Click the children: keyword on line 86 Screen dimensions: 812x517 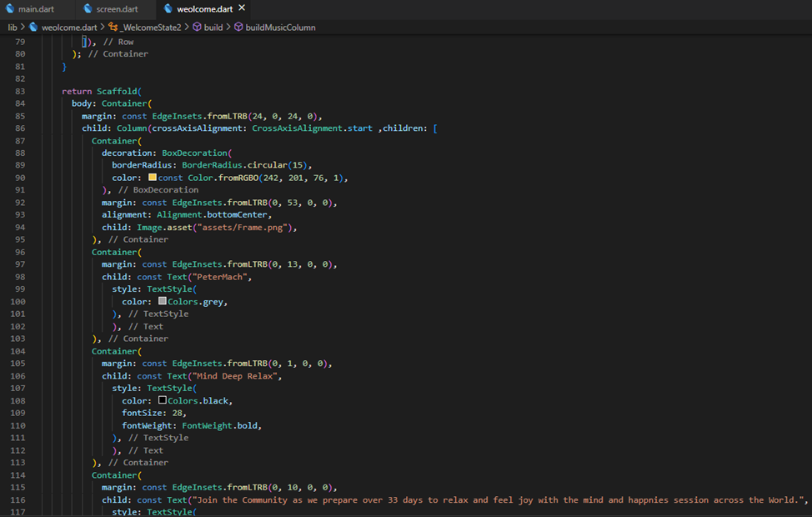click(x=405, y=128)
